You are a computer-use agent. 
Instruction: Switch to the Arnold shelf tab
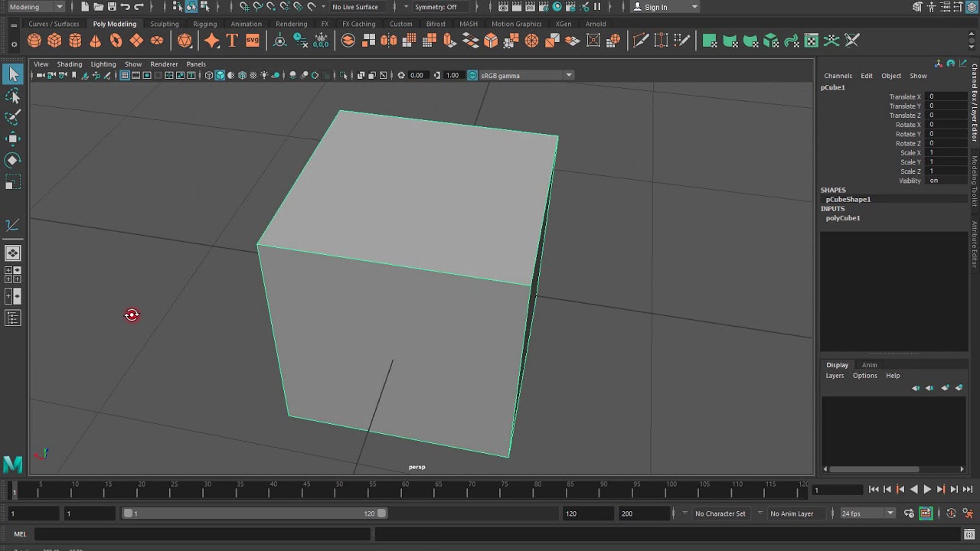[x=596, y=24]
